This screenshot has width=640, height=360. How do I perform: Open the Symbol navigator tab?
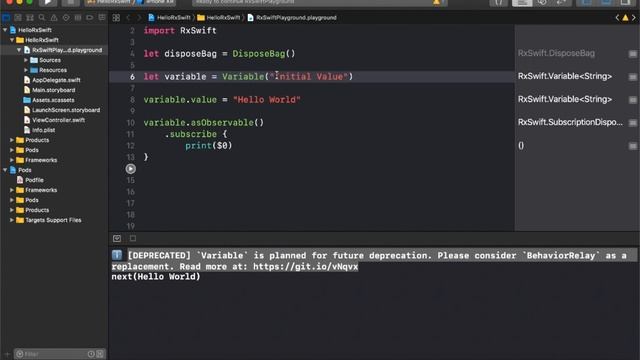[x=30, y=18]
